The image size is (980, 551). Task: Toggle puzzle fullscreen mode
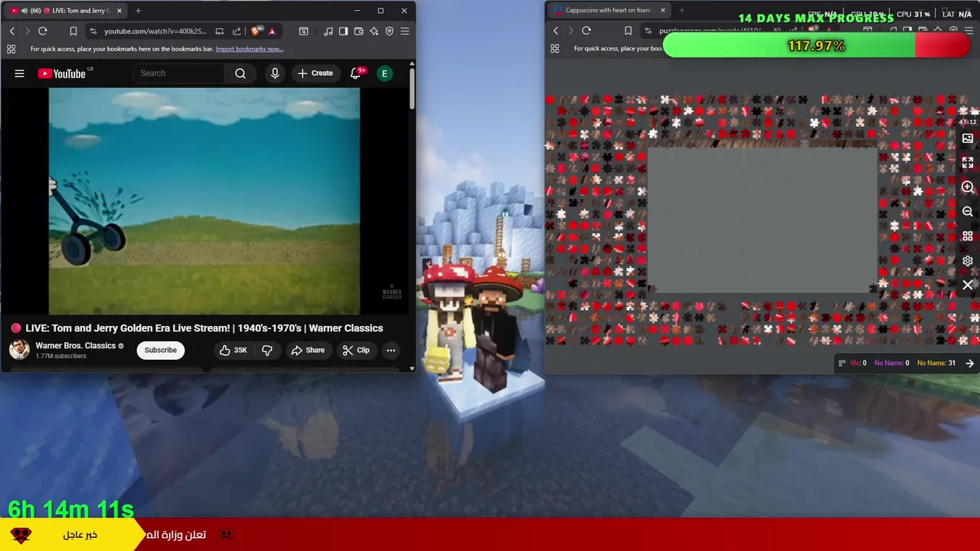pyautogui.click(x=968, y=163)
